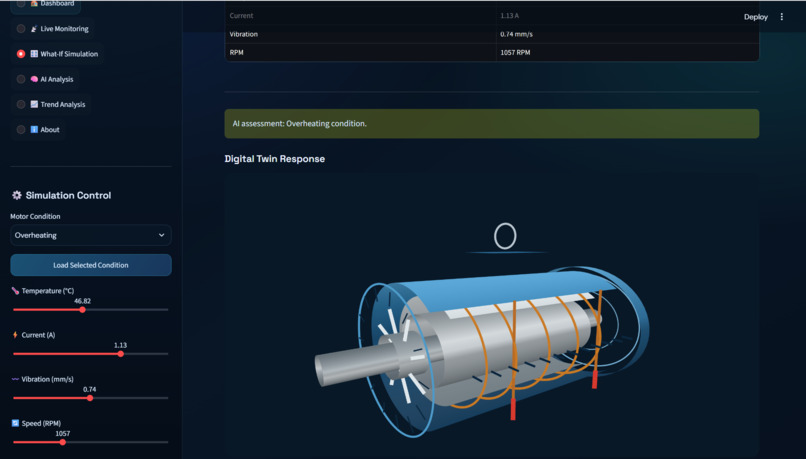Screen dimensions: 806x459
Task: Click the Simulation Control gear icon
Action: [16, 195]
